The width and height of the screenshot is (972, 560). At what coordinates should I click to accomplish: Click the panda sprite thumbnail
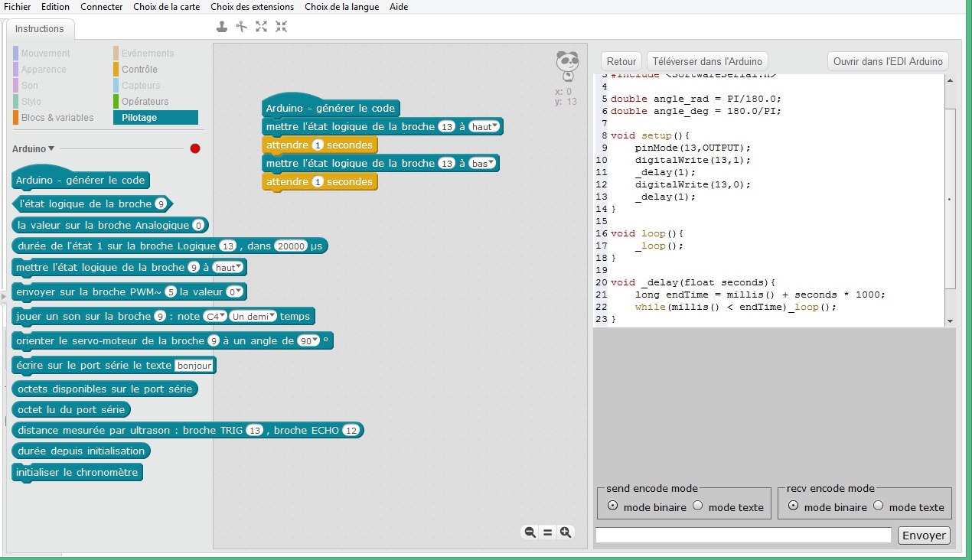[567, 65]
